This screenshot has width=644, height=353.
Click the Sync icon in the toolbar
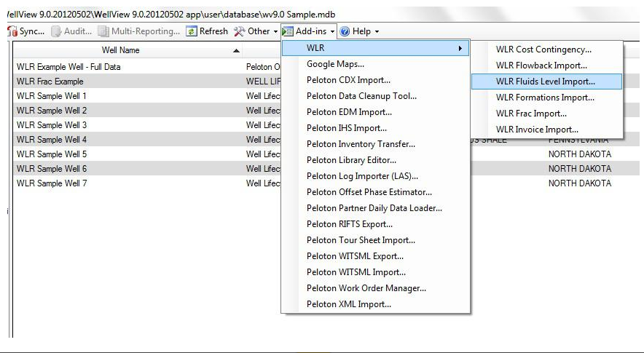coord(12,31)
